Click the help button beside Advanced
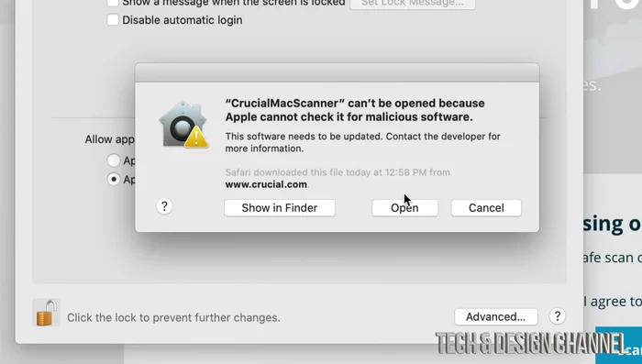 [558, 316]
